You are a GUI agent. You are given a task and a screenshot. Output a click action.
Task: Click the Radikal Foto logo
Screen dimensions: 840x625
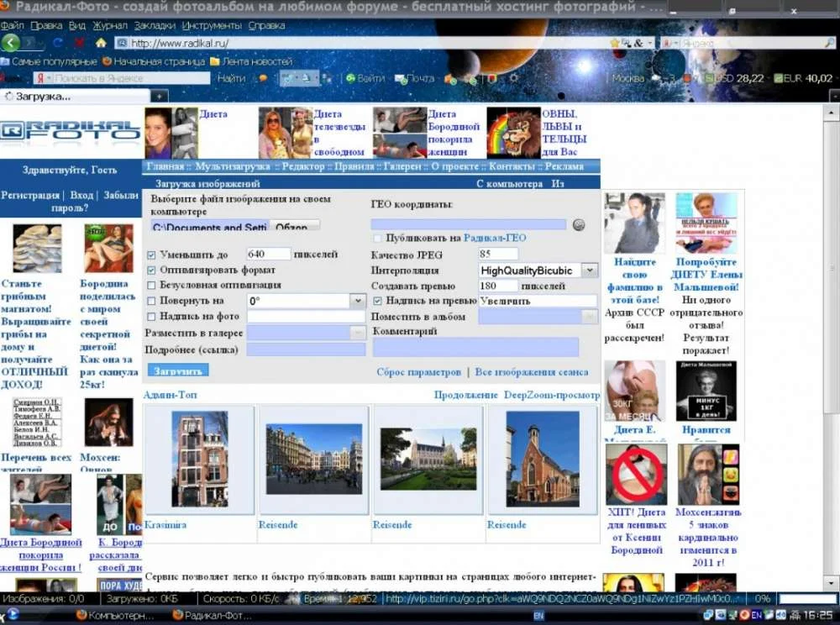point(70,131)
